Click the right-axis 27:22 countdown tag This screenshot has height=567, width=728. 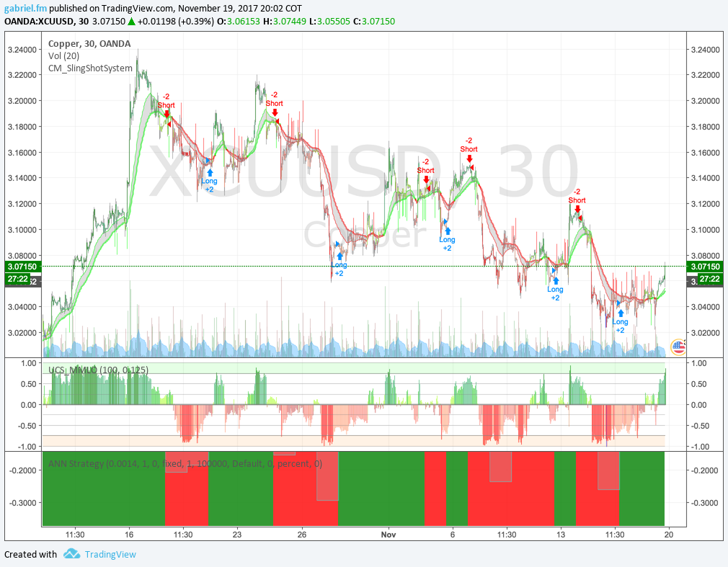[x=709, y=279]
